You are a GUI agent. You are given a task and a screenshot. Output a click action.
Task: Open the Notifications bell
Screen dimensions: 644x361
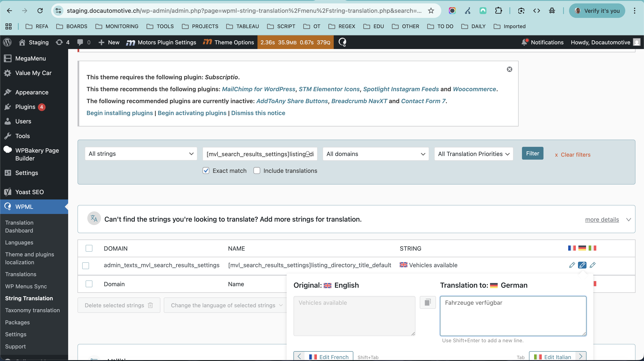coord(525,42)
